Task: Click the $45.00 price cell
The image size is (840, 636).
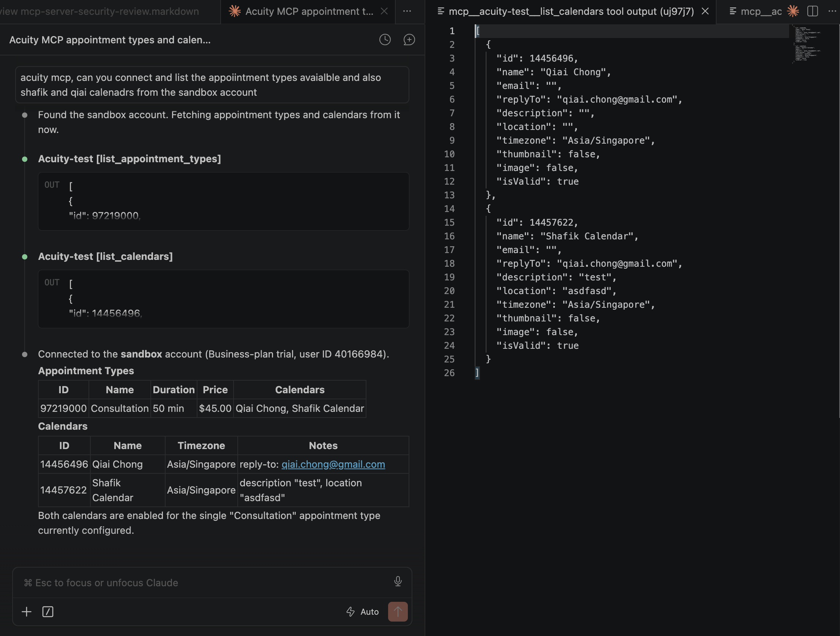Action: [x=215, y=408]
